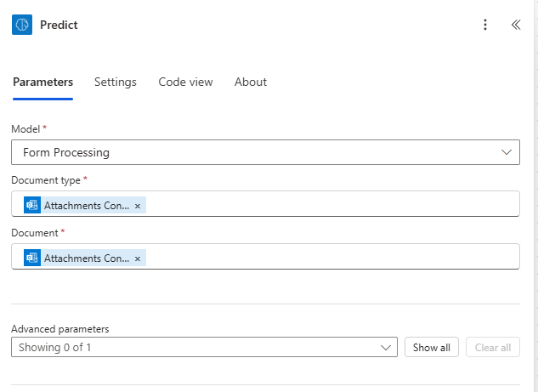Click the Predict action title text

(59, 25)
